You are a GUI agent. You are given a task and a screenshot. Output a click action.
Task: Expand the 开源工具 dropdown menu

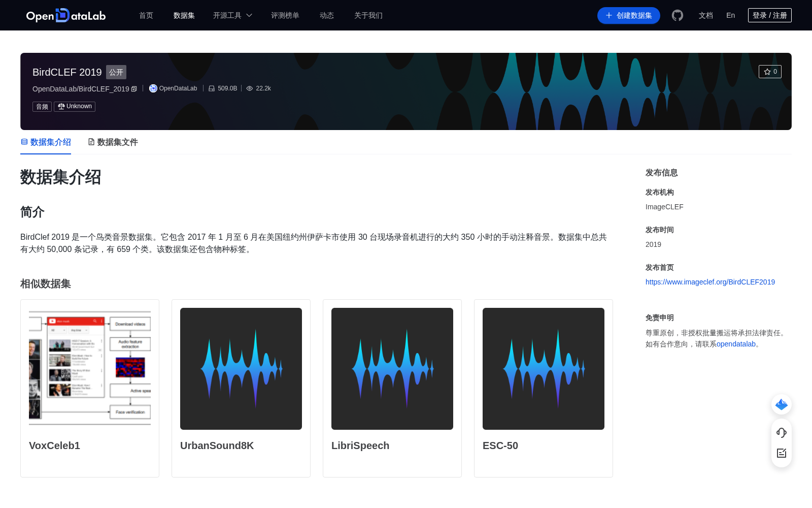pos(232,15)
